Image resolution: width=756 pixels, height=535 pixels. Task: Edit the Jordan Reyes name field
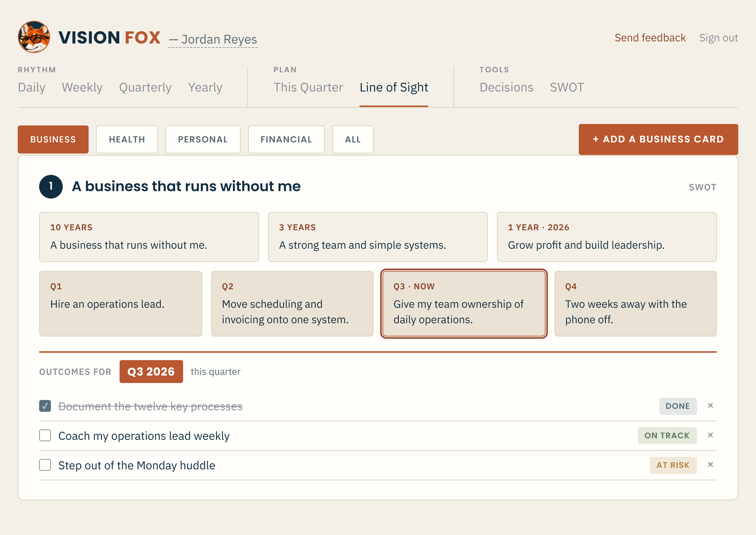213,39
